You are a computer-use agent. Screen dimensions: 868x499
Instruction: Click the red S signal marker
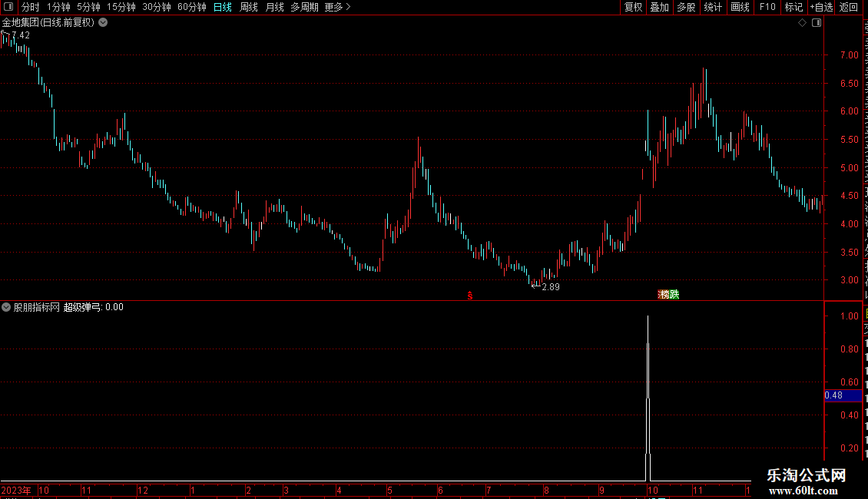pos(469,296)
